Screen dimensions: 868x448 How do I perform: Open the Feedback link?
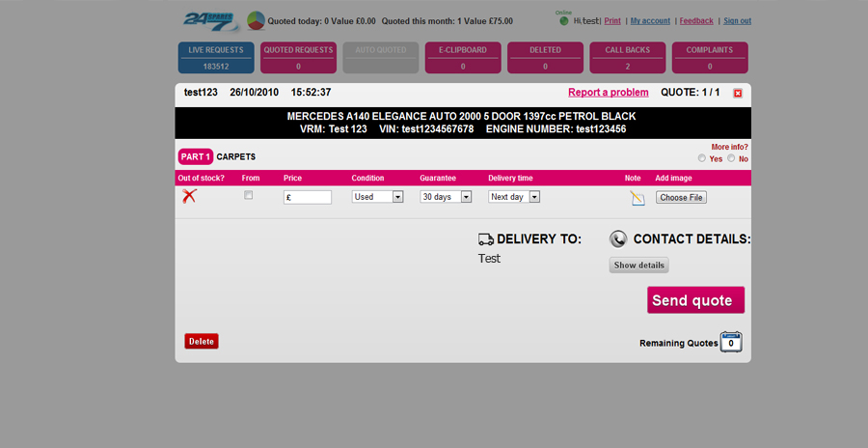696,21
